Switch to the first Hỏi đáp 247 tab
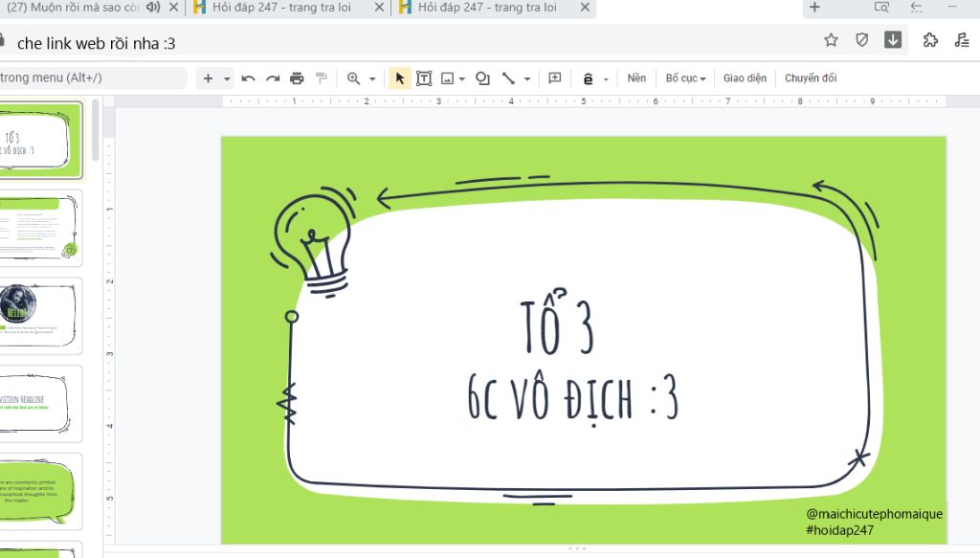Screen dimensions: 980x558 point(281,8)
